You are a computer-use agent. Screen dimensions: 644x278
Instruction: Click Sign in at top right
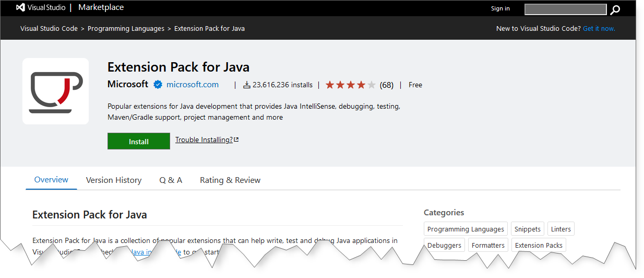click(500, 8)
